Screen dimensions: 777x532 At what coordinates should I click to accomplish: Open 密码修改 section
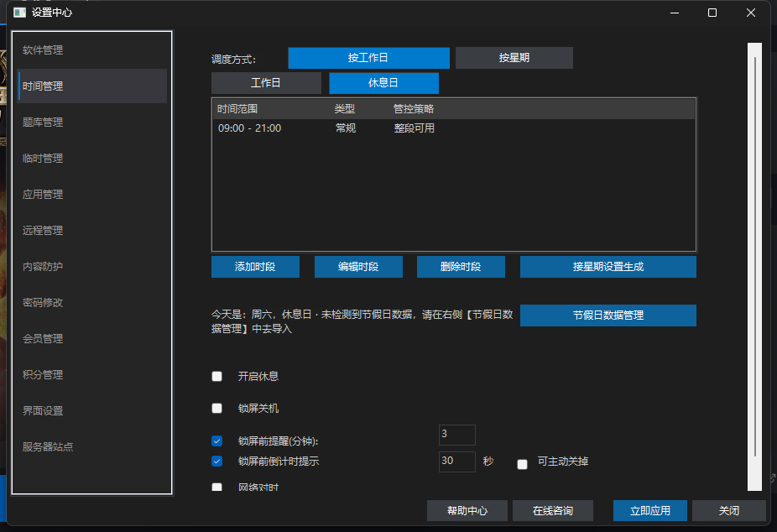[x=92, y=303]
